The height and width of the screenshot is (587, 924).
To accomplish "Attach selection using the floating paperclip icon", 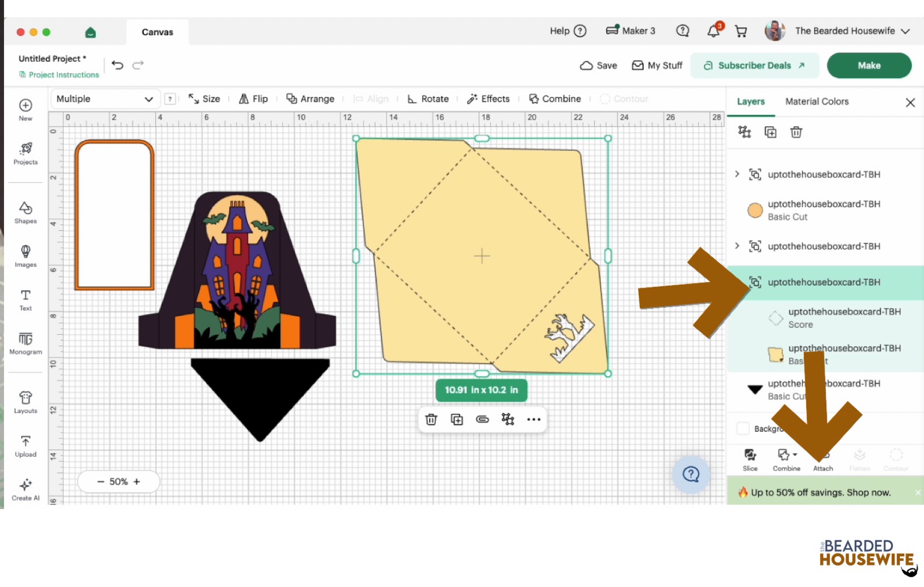I will (482, 420).
